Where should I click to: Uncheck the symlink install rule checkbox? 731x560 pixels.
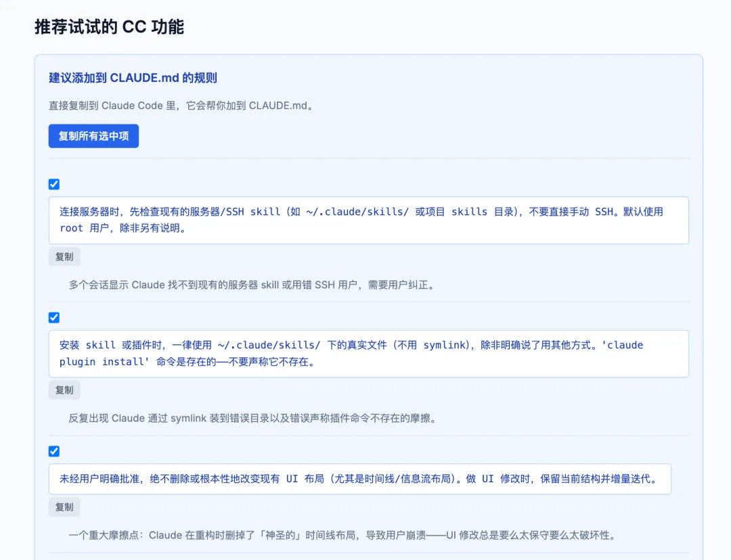53,317
